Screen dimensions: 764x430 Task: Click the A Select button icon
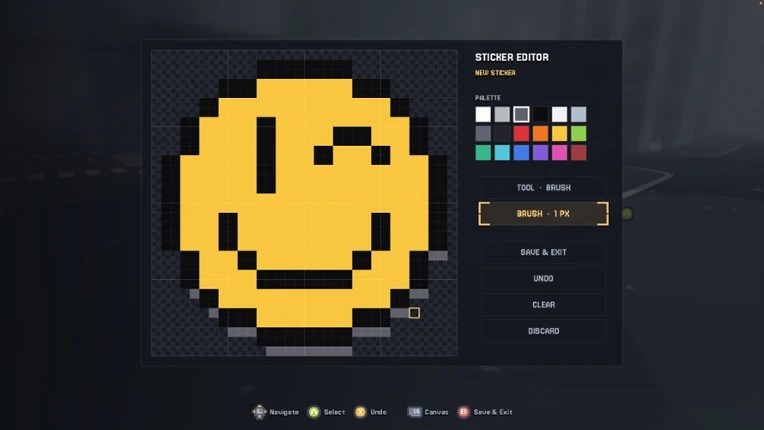tap(314, 412)
